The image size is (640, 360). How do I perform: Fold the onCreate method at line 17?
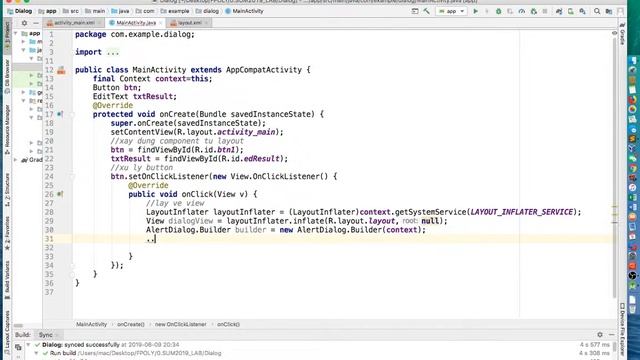(x=73, y=115)
